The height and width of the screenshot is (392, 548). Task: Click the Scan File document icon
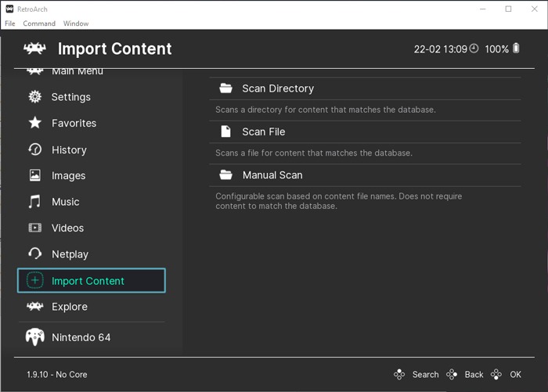[x=225, y=131]
